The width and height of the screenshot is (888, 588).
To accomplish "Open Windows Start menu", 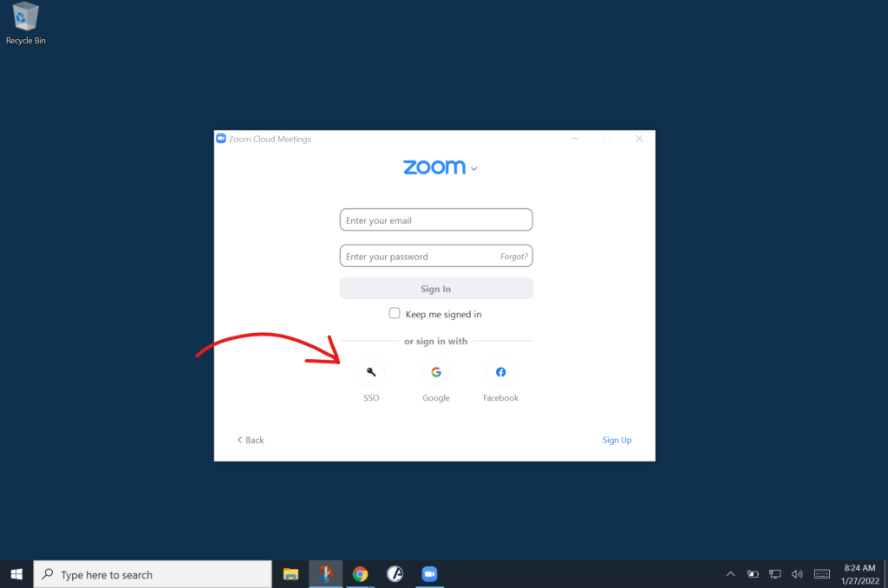I will pos(16,574).
